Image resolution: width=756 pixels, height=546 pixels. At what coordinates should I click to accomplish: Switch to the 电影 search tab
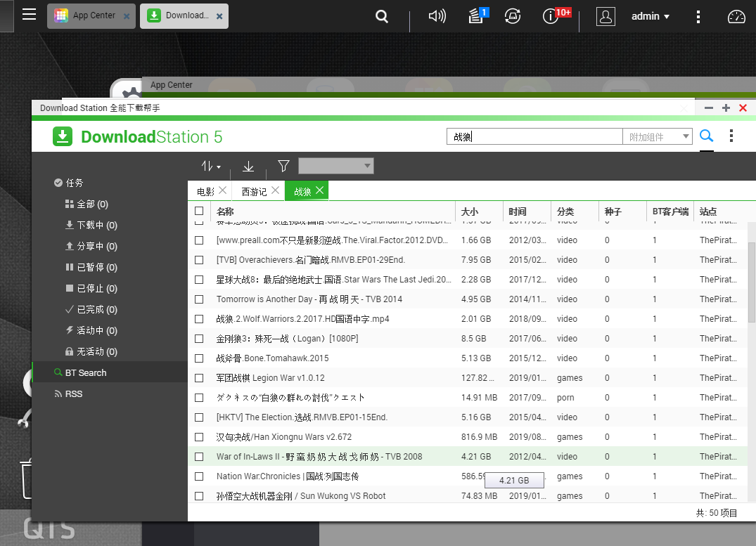tap(205, 192)
